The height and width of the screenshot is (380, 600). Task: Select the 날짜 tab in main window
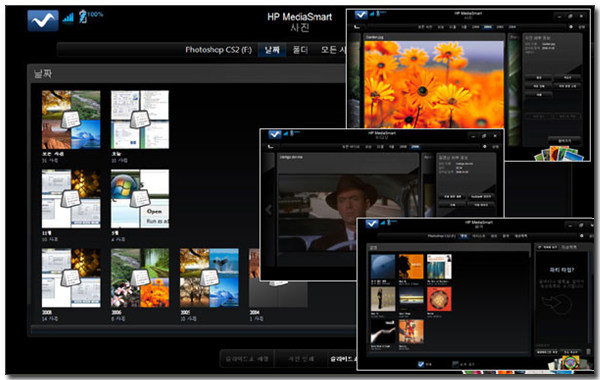tap(272, 50)
